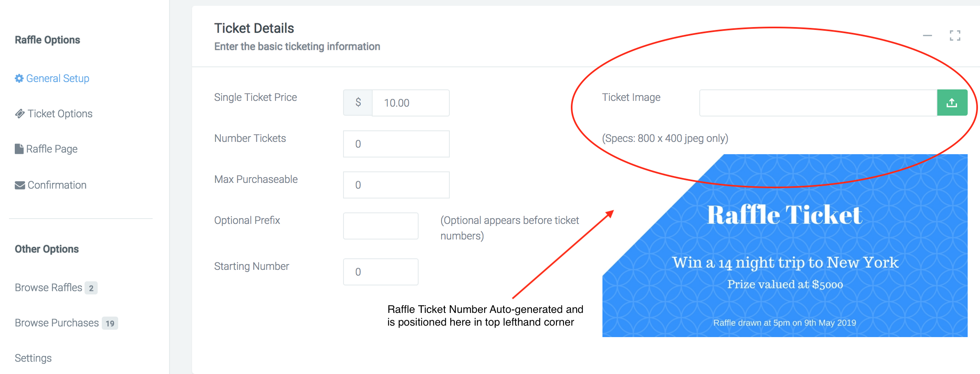Click the Max Purchaseable input field

click(x=396, y=185)
